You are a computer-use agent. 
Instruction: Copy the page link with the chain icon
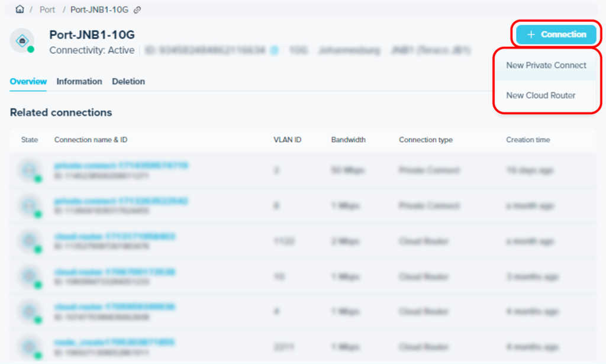click(x=137, y=10)
